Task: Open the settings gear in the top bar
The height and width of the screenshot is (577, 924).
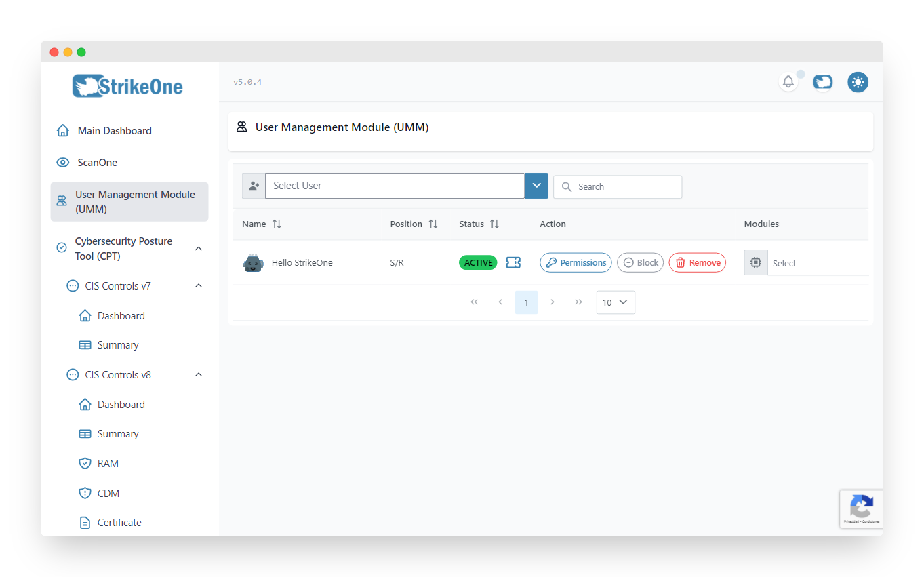Action: coord(858,81)
